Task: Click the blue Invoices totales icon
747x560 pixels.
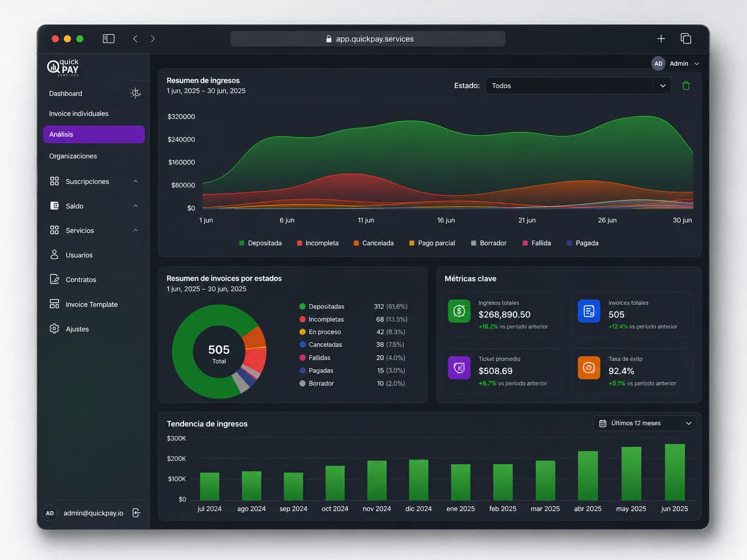Action: click(x=589, y=311)
